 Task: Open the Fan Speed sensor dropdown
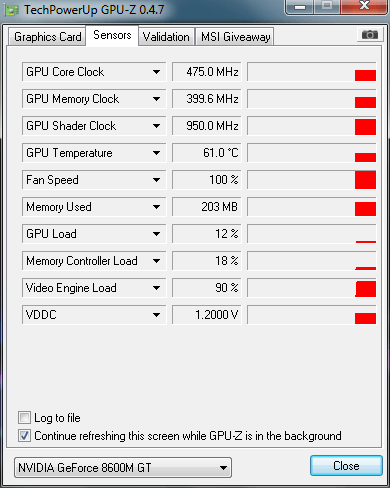click(156, 180)
